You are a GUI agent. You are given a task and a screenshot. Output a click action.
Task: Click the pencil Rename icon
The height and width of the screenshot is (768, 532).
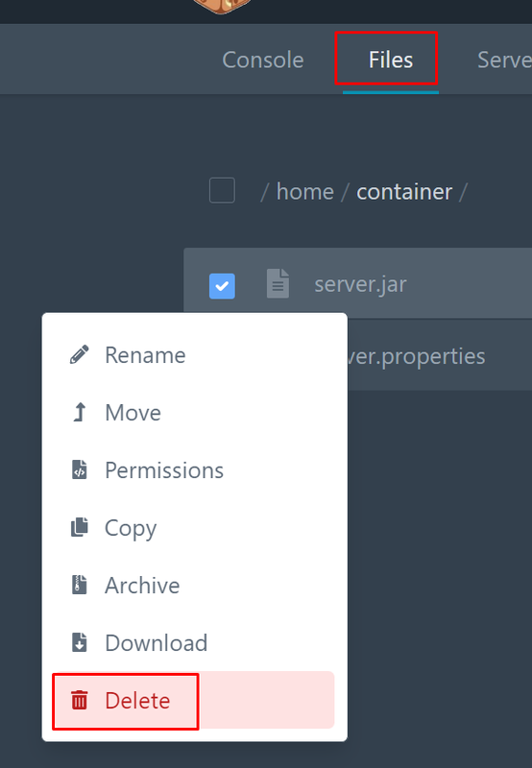click(80, 354)
